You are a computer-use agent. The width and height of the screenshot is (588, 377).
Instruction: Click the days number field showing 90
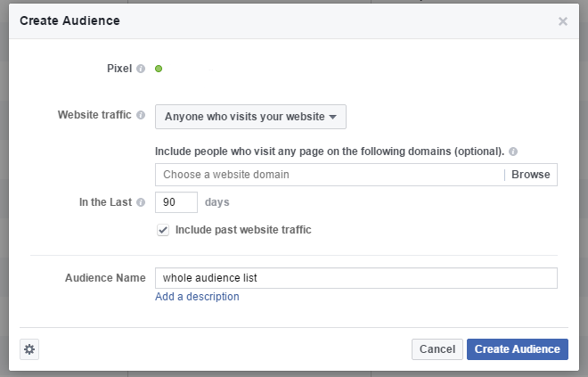click(x=176, y=202)
